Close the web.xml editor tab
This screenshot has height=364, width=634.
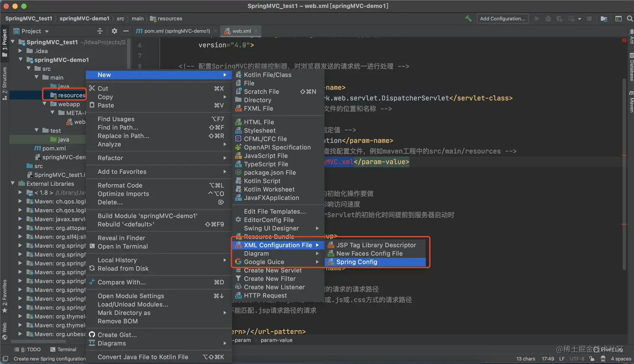257,31
